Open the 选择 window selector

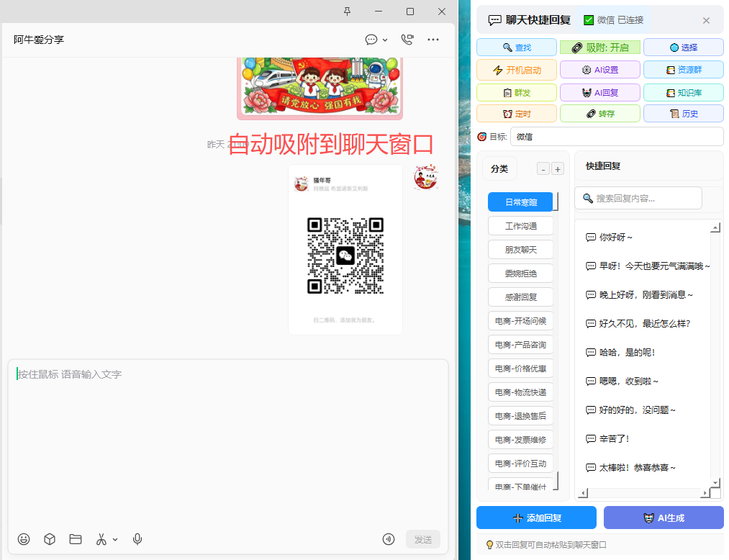point(684,48)
